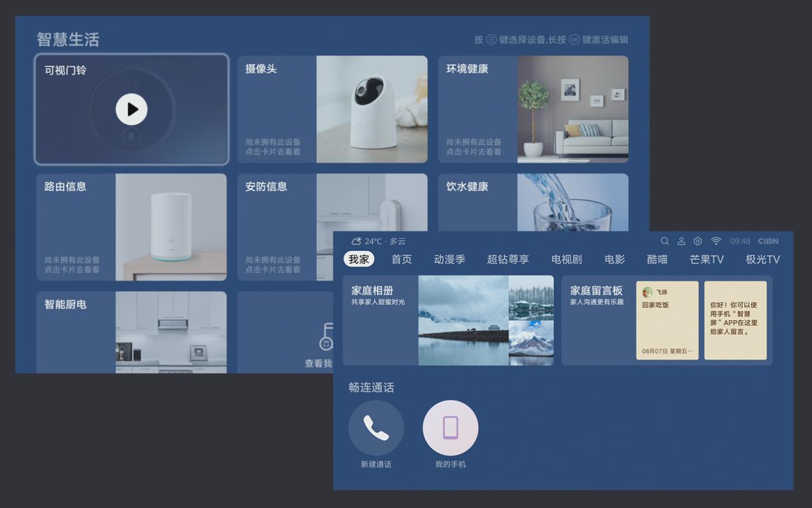Play the 可视门铃 doorbell video
This screenshot has height=508, width=812.
[x=131, y=109]
